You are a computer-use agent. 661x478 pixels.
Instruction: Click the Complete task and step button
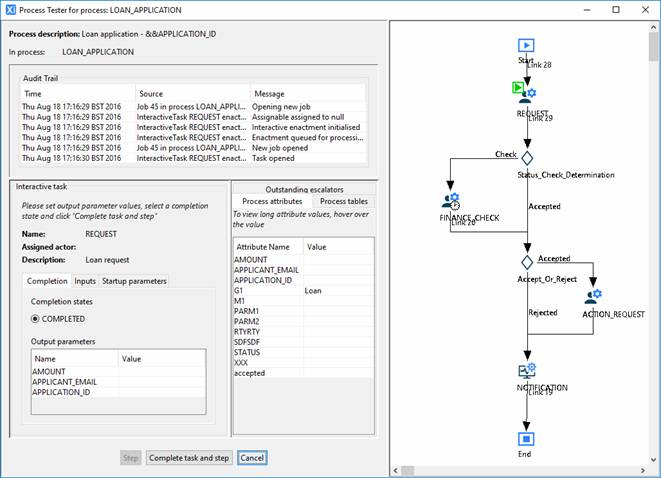pos(189,458)
